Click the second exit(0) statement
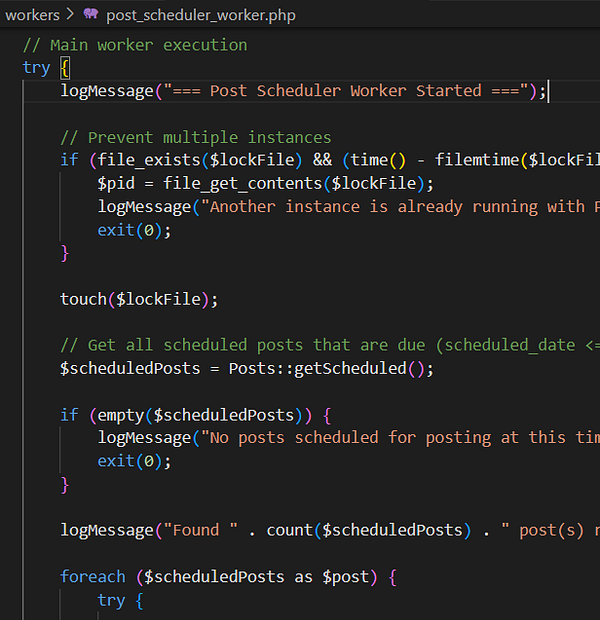Image resolution: width=600 pixels, height=620 pixels. click(134, 461)
